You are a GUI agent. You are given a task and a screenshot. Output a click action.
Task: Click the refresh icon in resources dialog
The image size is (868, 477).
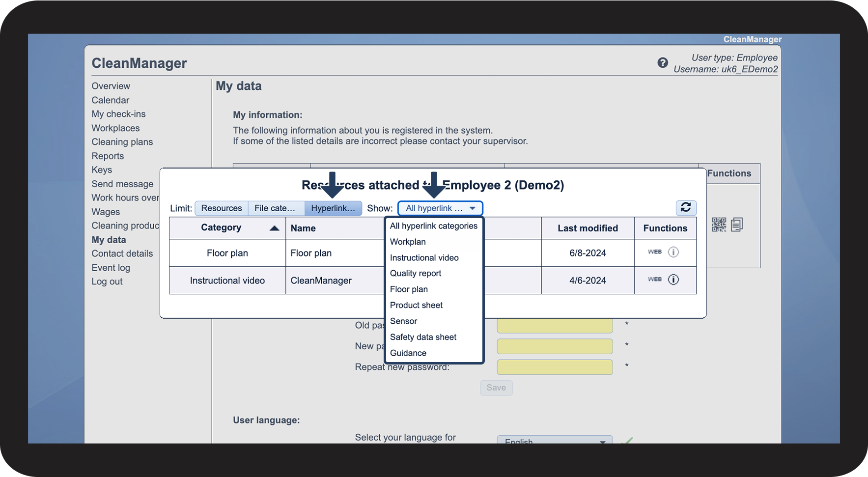(686, 208)
